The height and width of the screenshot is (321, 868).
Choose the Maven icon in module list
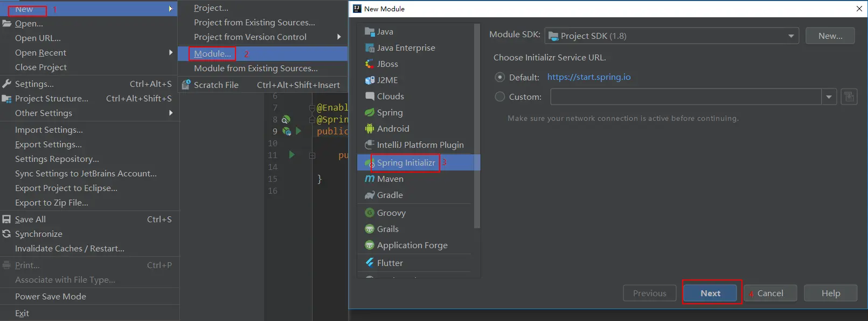pyautogui.click(x=370, y=179)
